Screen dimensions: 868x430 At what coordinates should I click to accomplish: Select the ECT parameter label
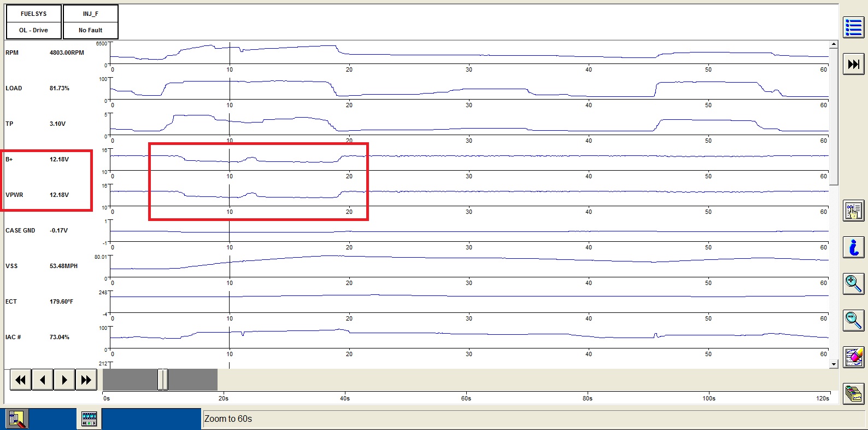tap(11, 301)
